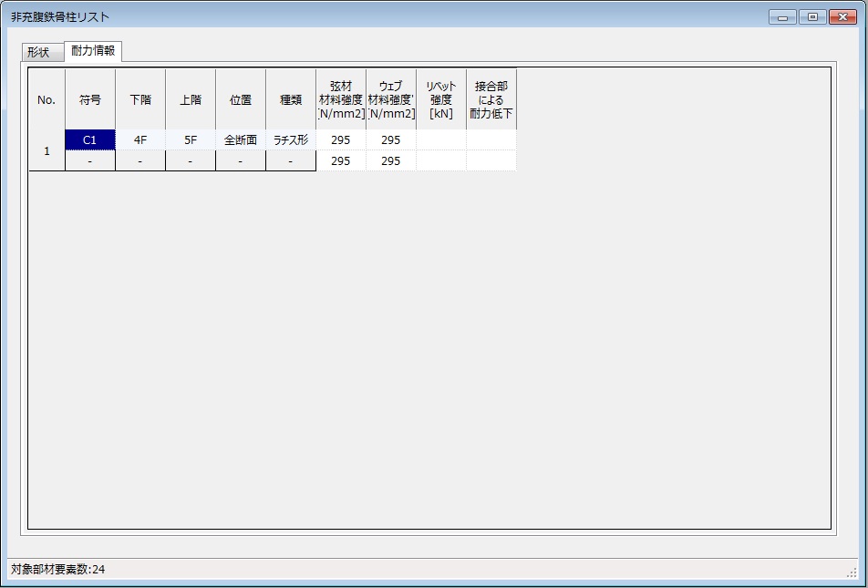868x588 pixels.
Task: Minimize the 非充腹鉄骨柱リスト window
Action: coord(782,17)
